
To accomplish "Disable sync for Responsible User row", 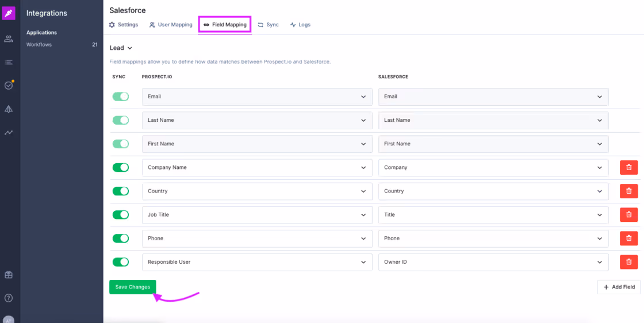I will pyautogui.click(x=121, y=262).
